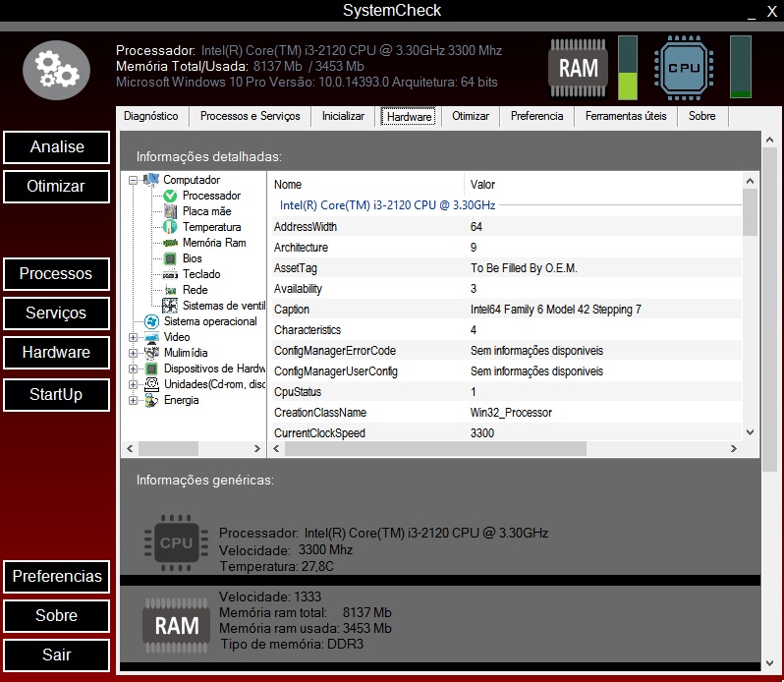The image size is (784, 682).
Task: Click the Video monitor icon
Action: click(x=151, y=337)
